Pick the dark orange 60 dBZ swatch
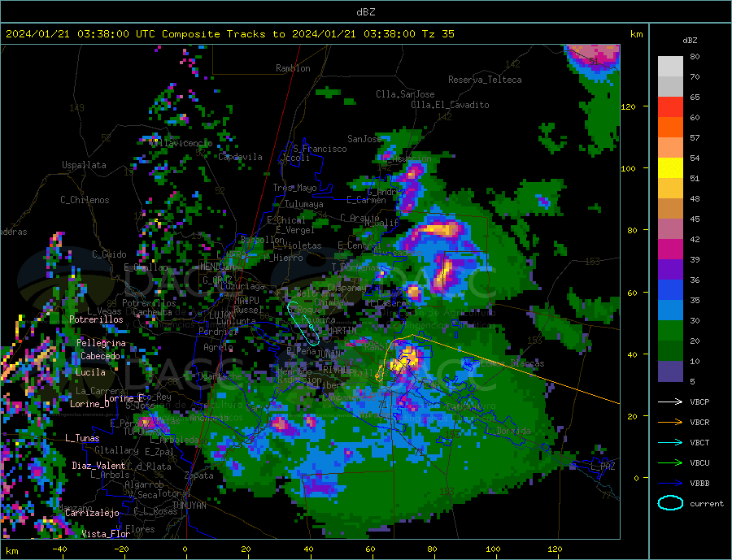 pos(670,128)
